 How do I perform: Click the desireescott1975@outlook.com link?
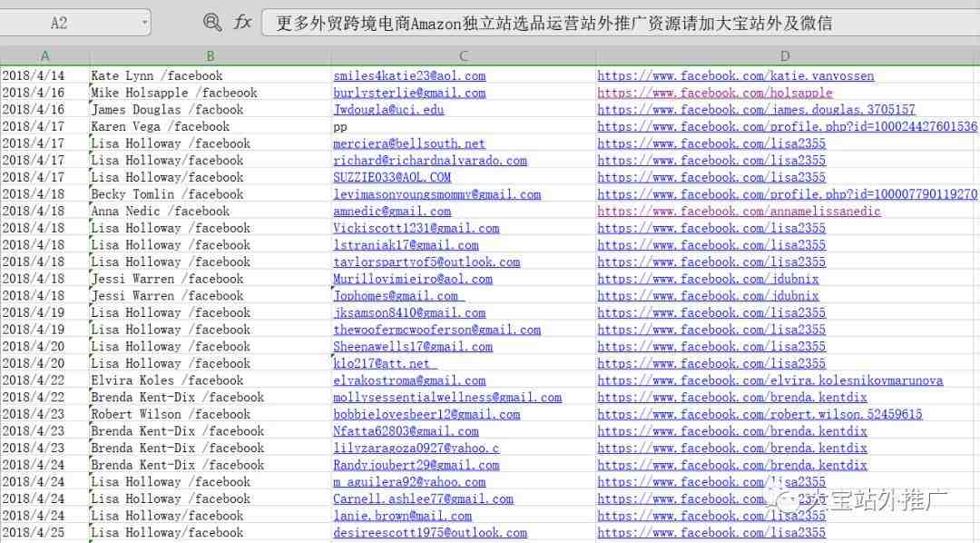pos(430,532)
